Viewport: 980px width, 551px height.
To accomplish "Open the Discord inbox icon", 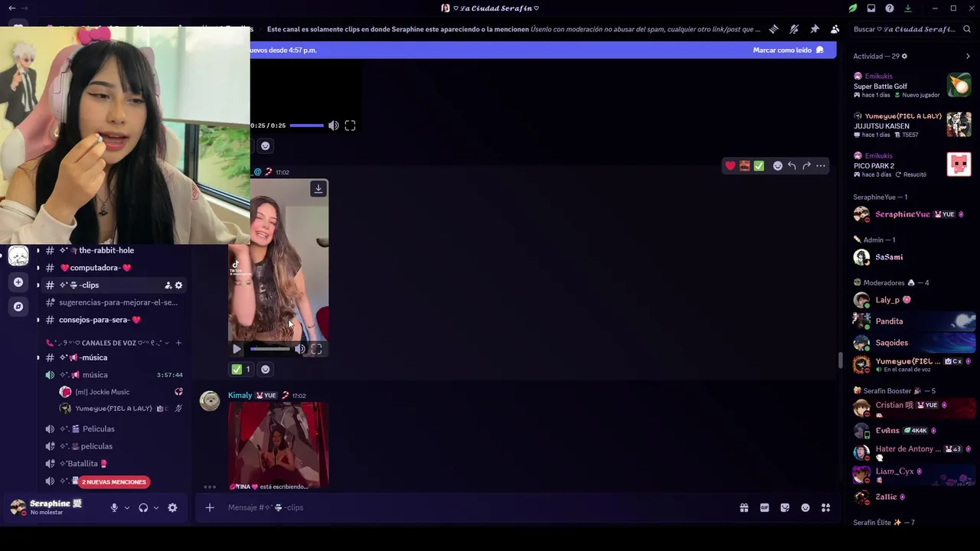I will coord(871,8).
